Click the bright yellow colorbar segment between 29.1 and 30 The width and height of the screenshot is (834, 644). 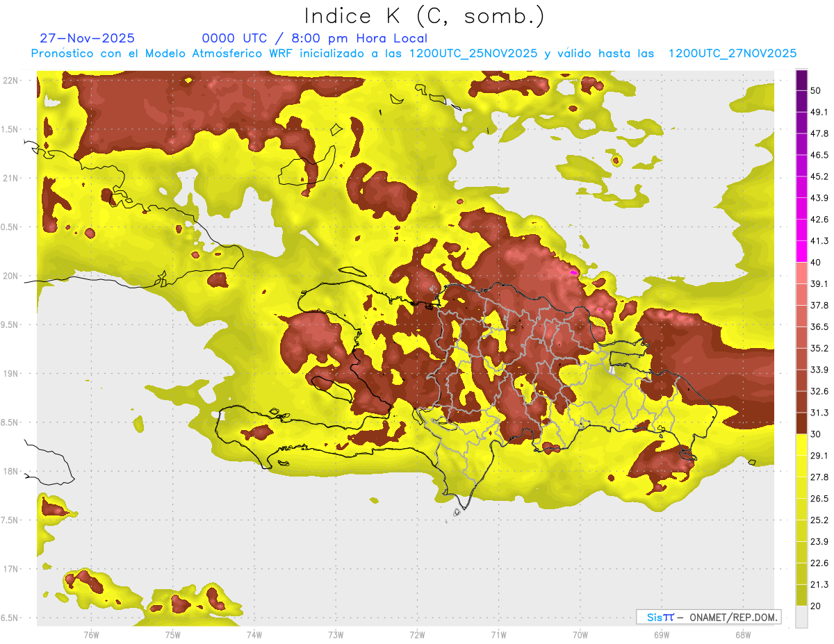(x=801, y=445)
